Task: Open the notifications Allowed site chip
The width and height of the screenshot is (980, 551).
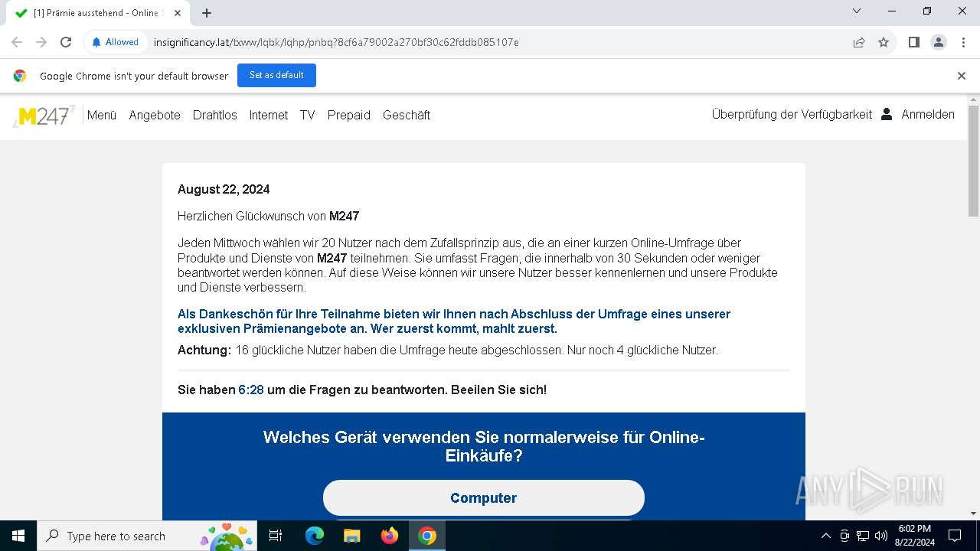Action: pos(116,42)
